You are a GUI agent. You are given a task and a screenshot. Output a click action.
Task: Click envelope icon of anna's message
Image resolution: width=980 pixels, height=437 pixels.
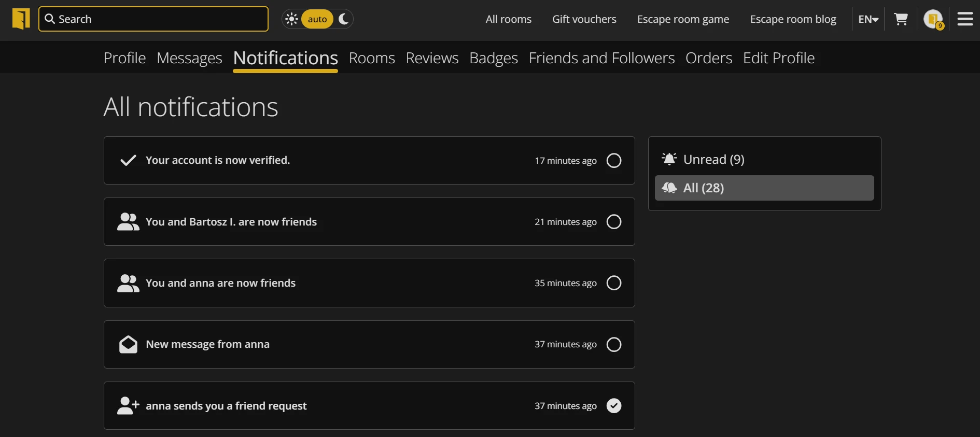[128, 345]
